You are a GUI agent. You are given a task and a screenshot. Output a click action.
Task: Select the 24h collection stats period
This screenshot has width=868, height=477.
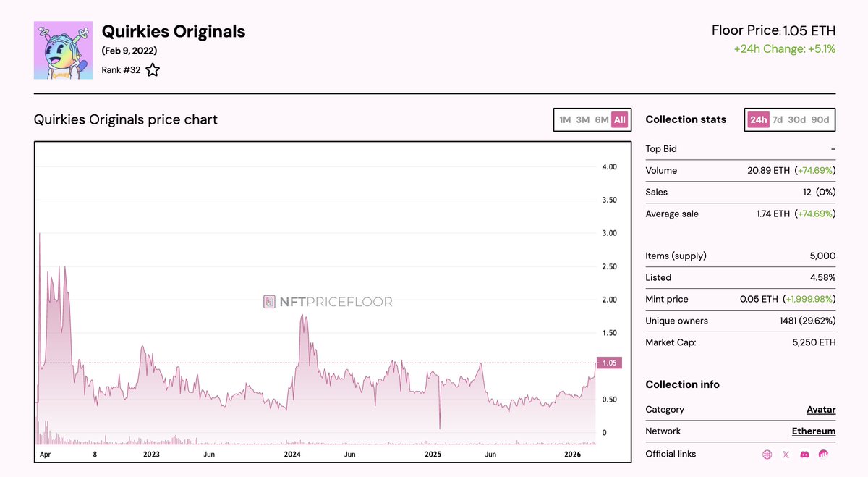click(758, 120)
